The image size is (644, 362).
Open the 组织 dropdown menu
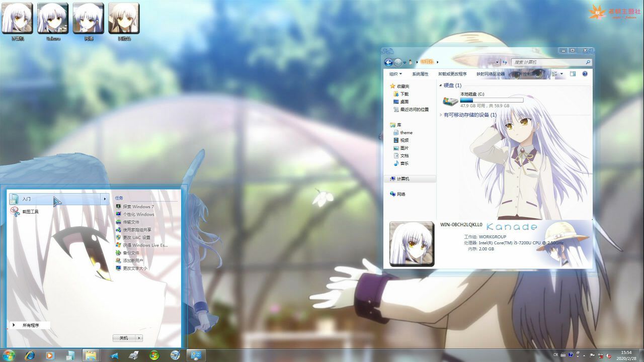[x=395, y=74]
